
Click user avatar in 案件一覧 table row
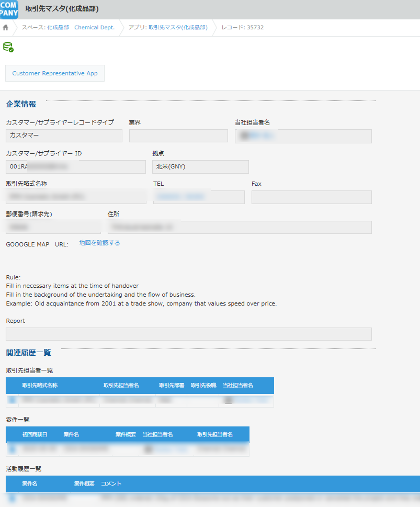(148, 449)
